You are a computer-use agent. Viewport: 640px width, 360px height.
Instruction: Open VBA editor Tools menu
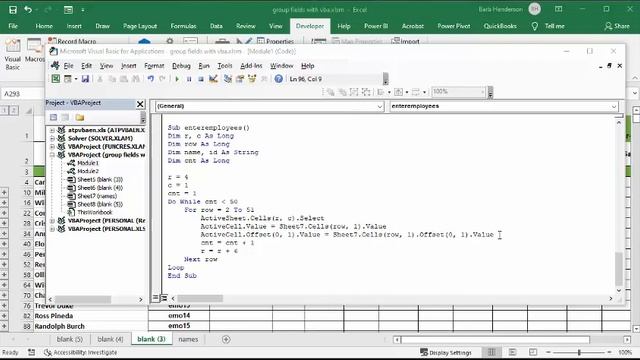[x=224, y=66]
